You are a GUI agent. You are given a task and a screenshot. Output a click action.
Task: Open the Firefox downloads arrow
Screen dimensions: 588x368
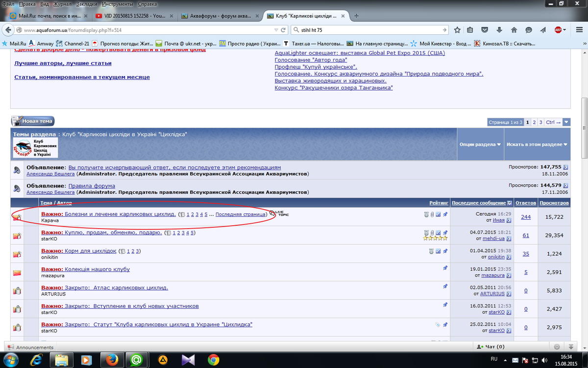tap(499, 30)
